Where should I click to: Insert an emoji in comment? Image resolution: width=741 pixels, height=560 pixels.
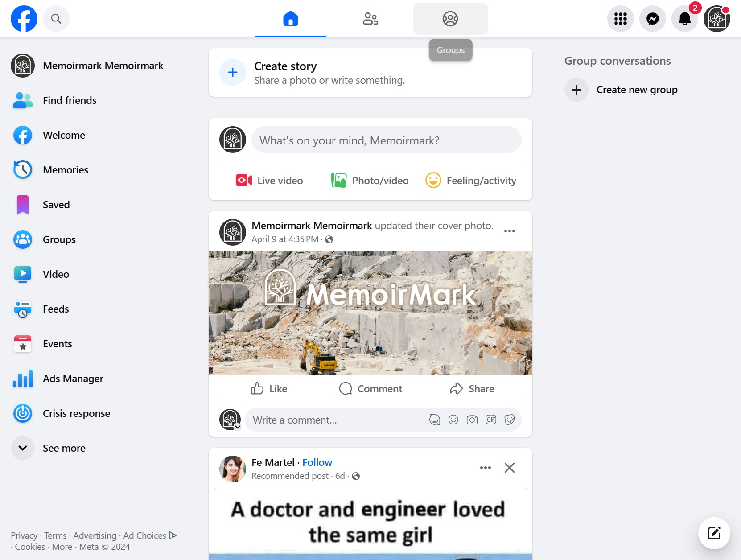point(453,420)
